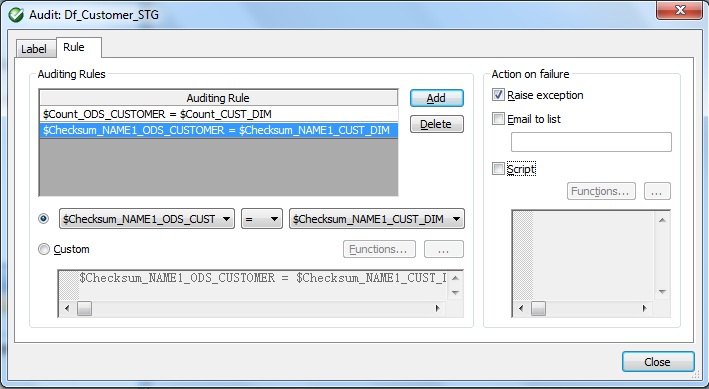Open the equals operator dropdown

click(262, 219)
